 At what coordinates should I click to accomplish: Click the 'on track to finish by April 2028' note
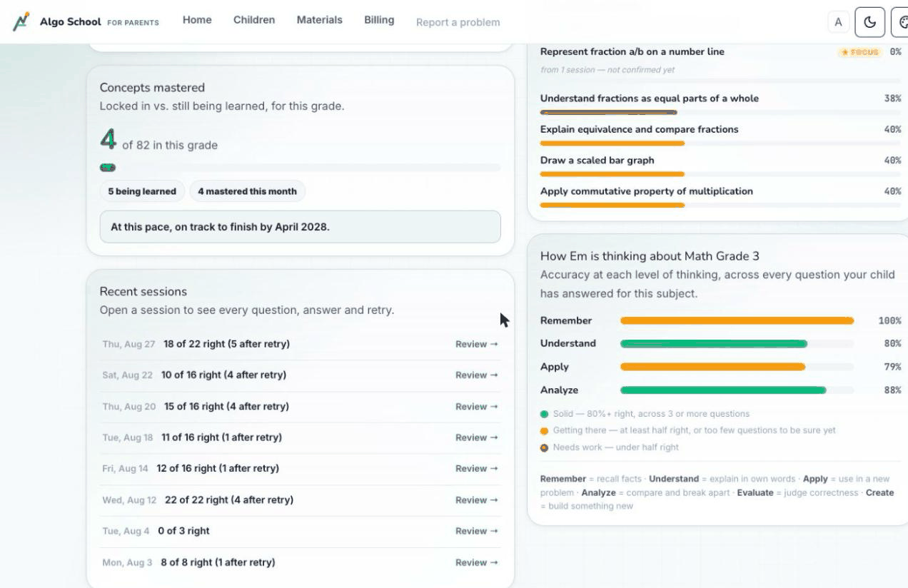(x=301, y=227)
